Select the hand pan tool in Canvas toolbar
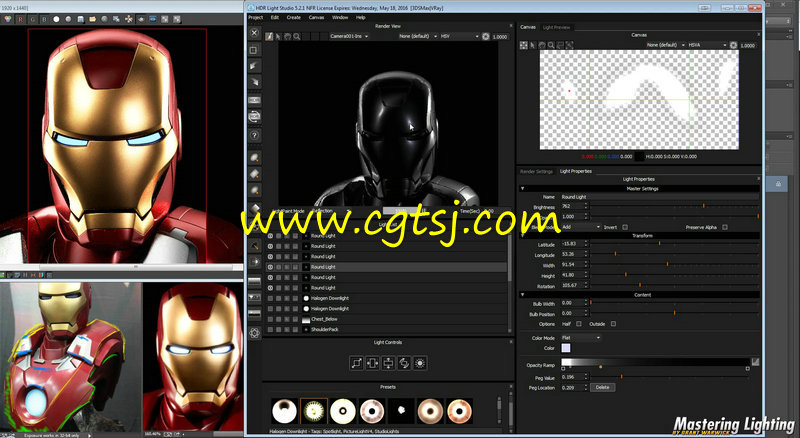800x438 pixels. click(542, 45)
